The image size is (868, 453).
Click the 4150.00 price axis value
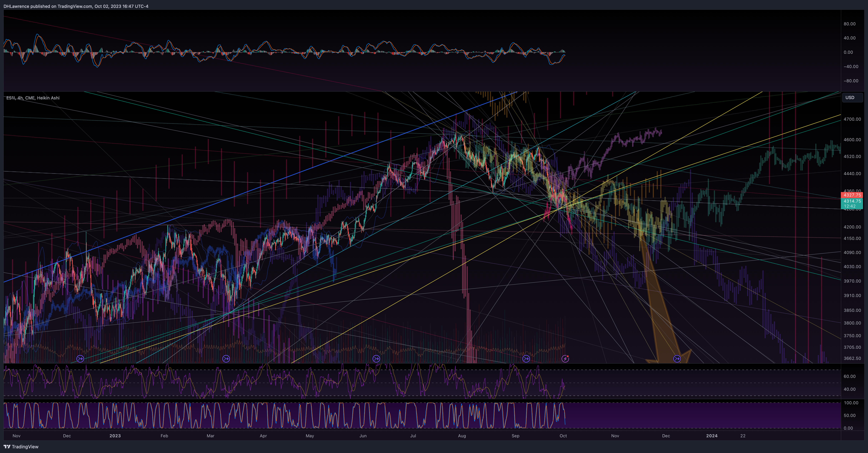pyautogui.click(x=852, y=238)
